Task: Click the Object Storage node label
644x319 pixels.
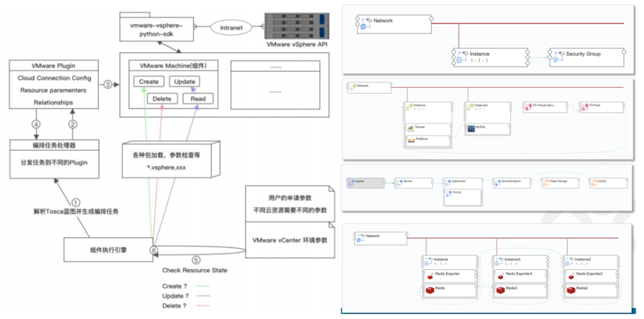Action: tap(559, 181)
